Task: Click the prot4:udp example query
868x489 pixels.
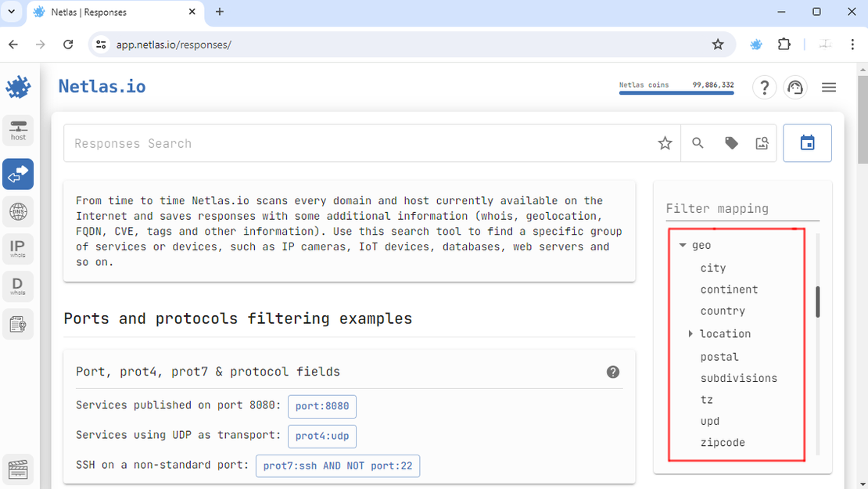Action: 321,436
